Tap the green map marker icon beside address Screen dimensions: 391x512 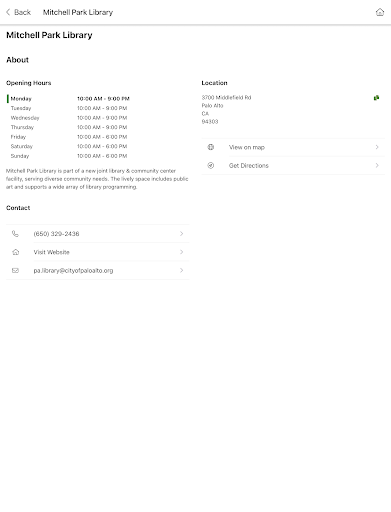376,98
